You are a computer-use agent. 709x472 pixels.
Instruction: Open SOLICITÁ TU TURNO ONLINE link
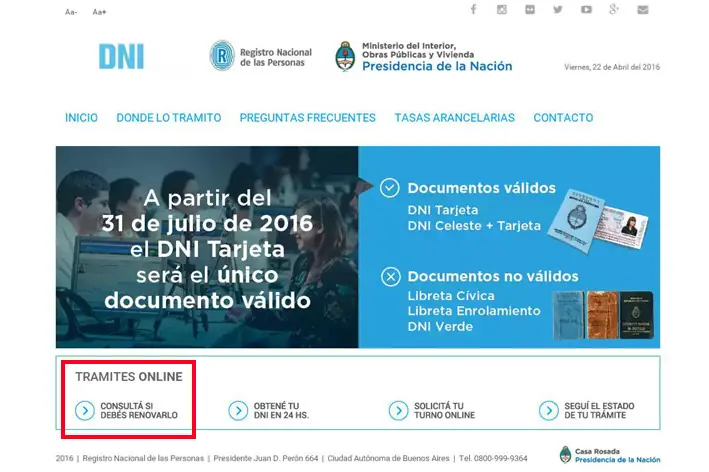[x=444, y=411]
